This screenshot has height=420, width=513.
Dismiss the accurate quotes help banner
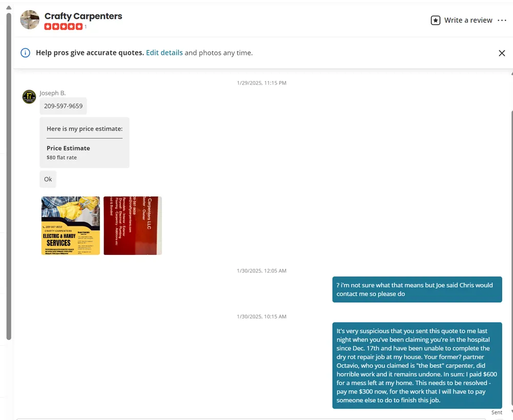tap(502, 53)
